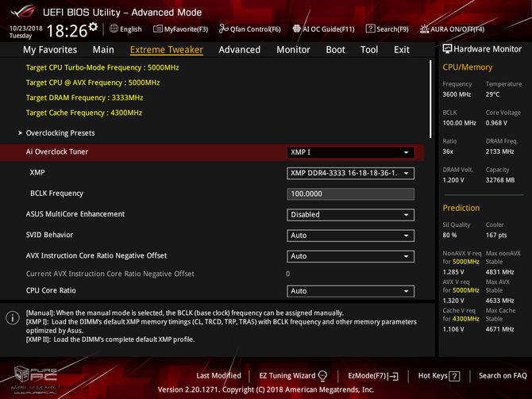The image size is (532, 399).
Task: Click the info circle icon in help panel
Action: 13,318
